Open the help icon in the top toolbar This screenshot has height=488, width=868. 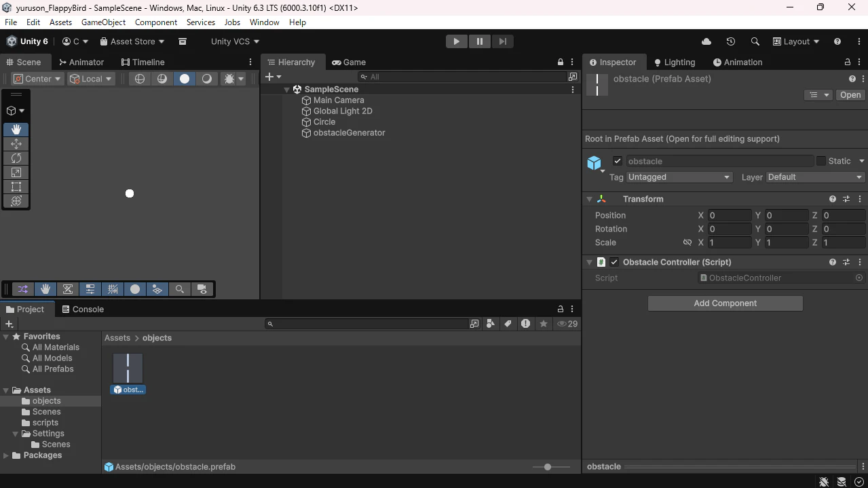click(837, 41)
